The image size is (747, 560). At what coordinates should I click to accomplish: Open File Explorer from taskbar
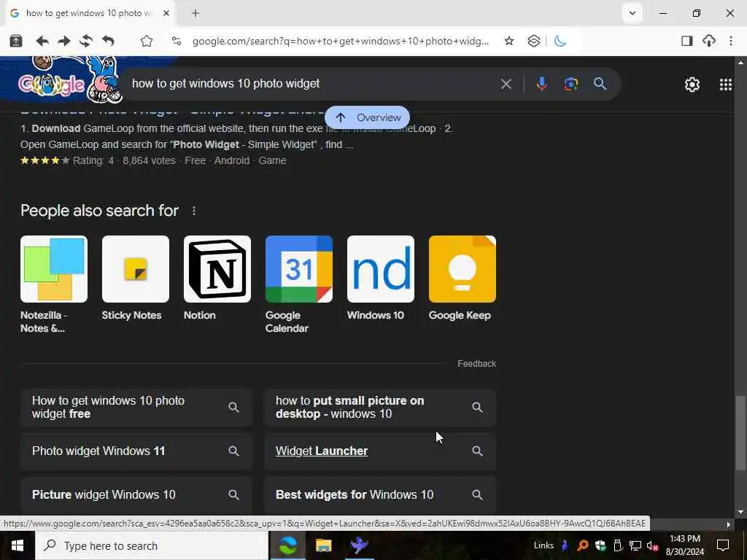tap(323, 545)
